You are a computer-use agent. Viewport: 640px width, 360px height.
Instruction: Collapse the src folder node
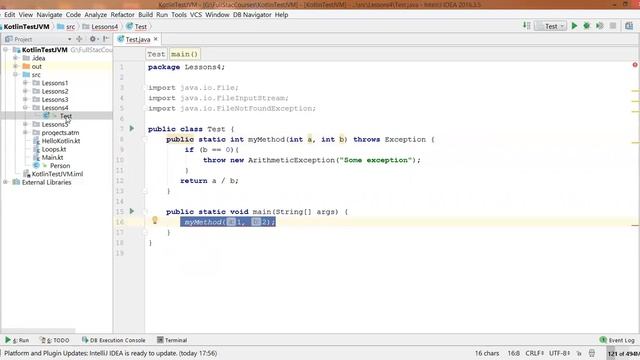pyautogui.click(x=16, y=75)
